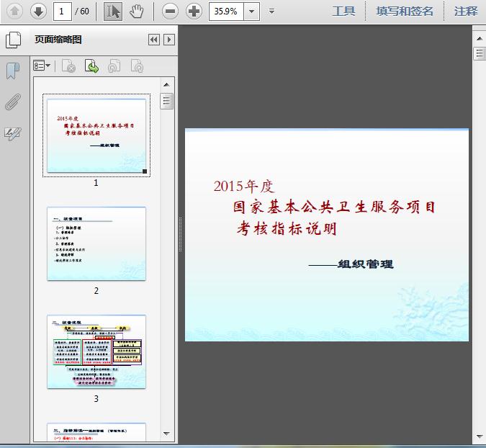This screenshot has width=486, height=448.
Task: Click the 35.9% zoom value field
Action: (x=226, y=12)
